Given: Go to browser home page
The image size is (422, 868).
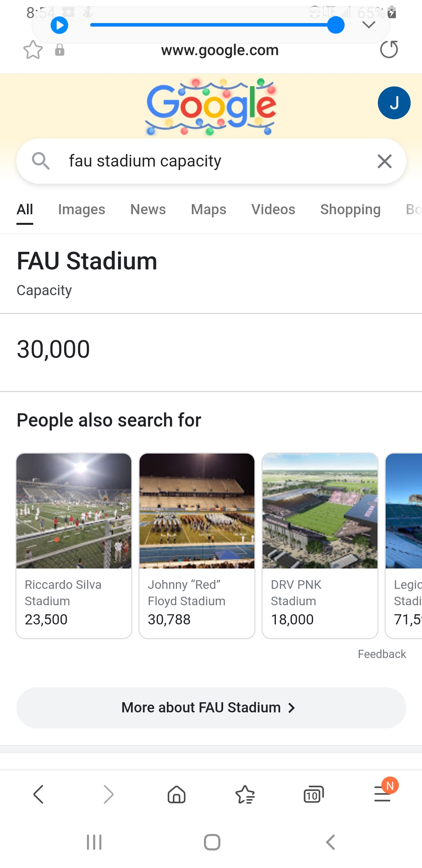Looking at the screenshot, I should [x=177, y=794].
